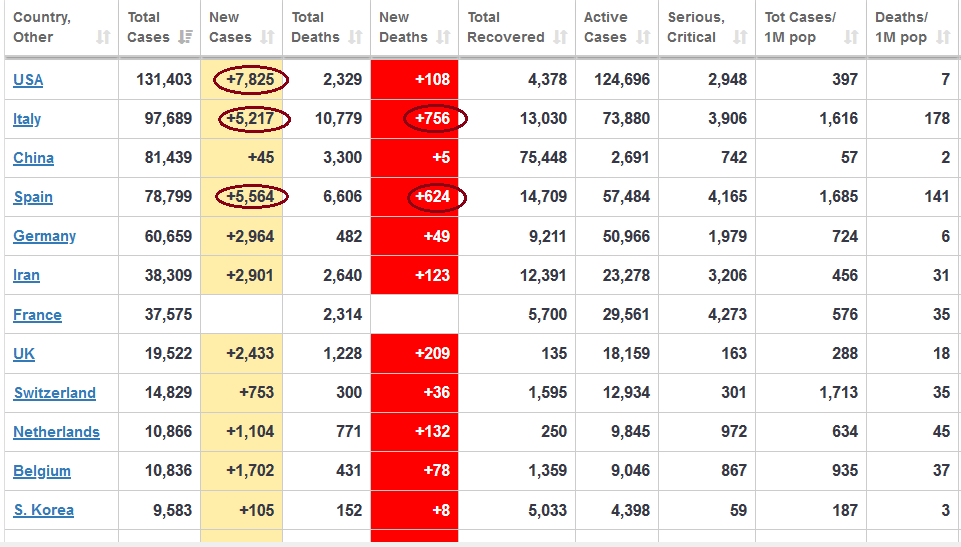Click the Total Cases header label

[x=148, y=27]
